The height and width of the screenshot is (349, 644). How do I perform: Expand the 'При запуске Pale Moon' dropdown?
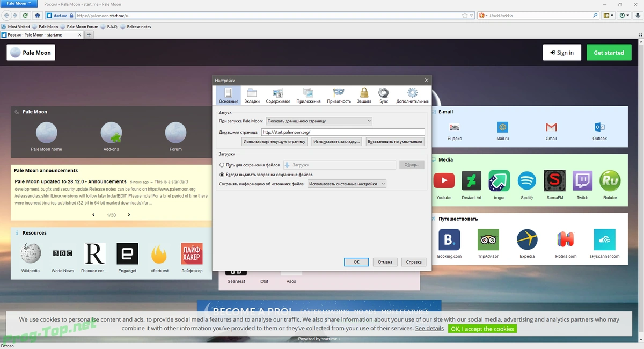point(319,121)
